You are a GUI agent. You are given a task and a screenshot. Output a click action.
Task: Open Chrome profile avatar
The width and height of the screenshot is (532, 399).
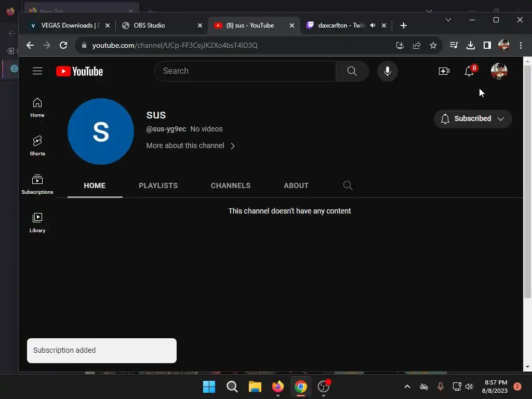tap(503, 45)
